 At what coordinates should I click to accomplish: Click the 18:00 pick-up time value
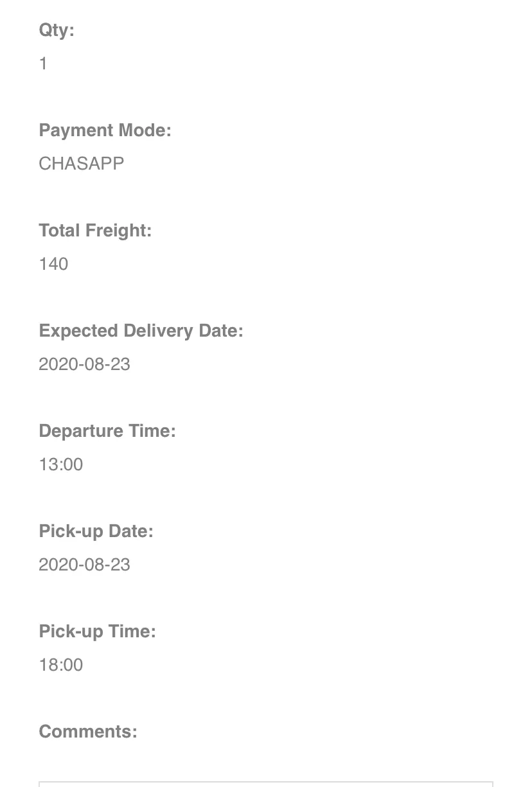point(60,665)
